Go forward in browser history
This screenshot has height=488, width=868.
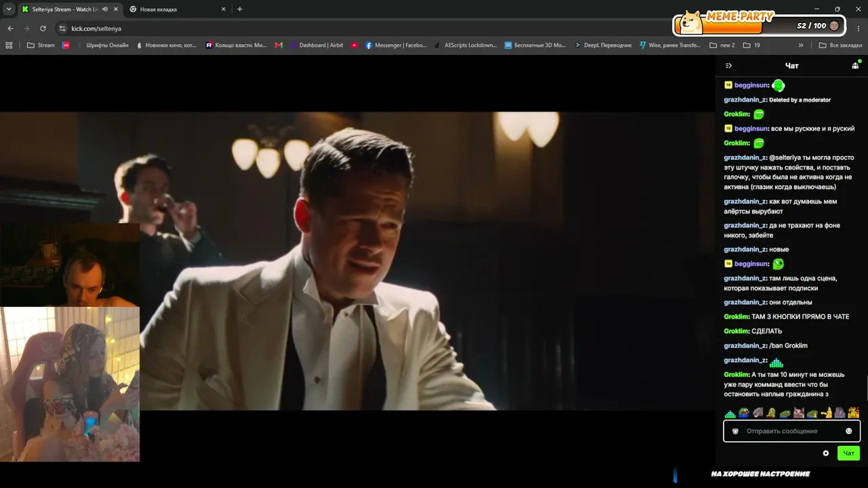pos(26,28)
